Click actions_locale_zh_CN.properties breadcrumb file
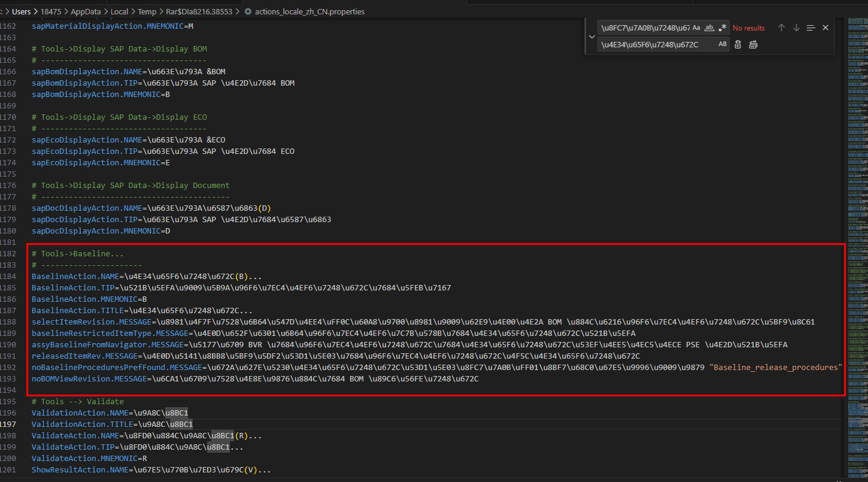Screen dimensions: 868x482 pyautogui.click(x=309, y=11)
